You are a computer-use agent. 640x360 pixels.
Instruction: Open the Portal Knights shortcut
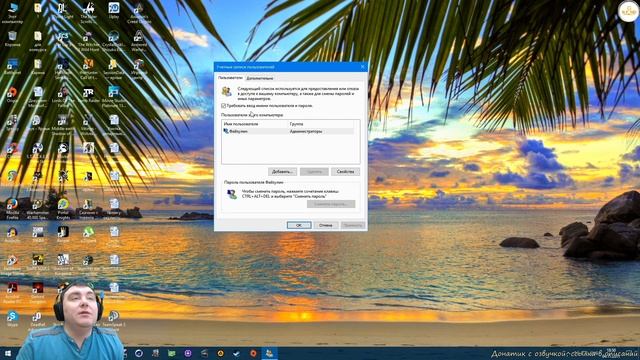coord(63,208)
